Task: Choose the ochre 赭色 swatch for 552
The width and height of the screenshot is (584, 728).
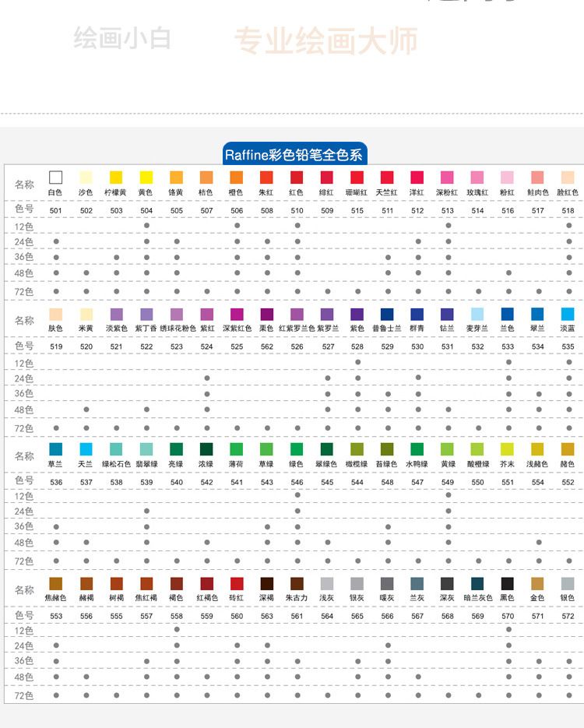Action: point(568,449)
